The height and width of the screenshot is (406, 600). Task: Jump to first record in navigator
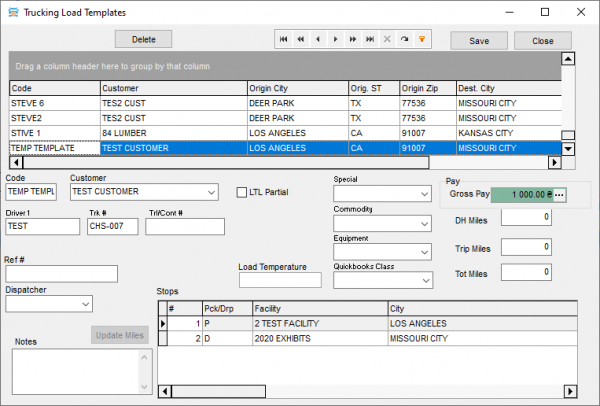285,39
